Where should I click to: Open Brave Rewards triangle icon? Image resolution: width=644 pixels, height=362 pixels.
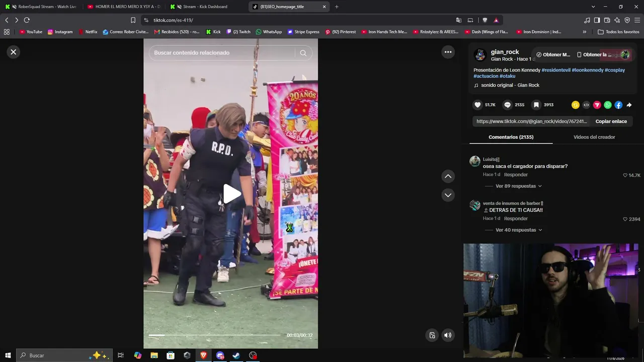coord(496,20)
